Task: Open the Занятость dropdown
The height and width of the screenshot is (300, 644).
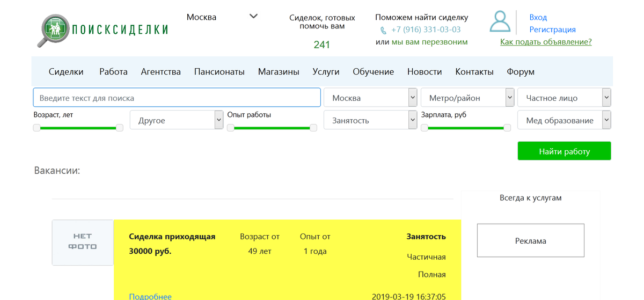Action: 370,120
